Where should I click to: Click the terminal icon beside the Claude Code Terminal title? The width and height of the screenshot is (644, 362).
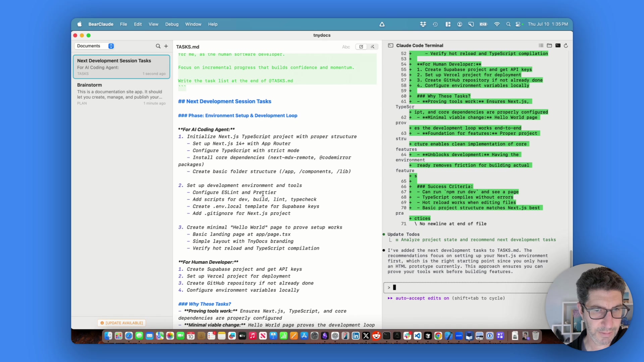(x=391, y=46)
